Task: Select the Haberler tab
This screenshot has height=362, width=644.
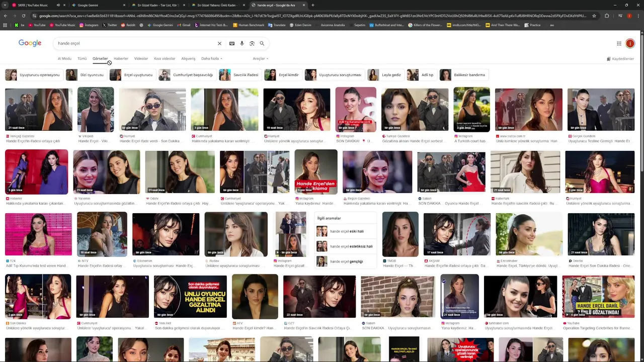Action: point(121,59)
